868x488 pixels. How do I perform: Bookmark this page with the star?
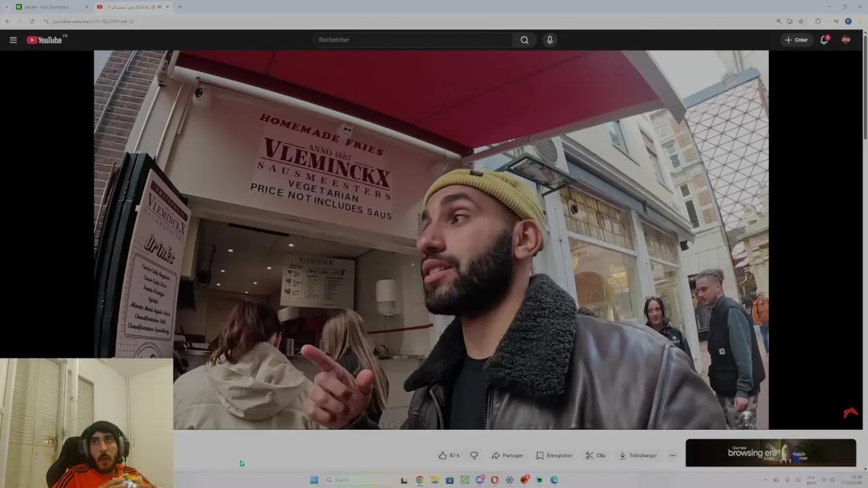pyautogui.click(x=801, y=21)
